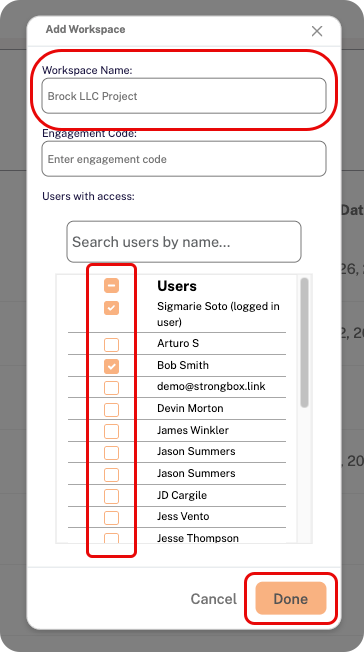Uncheck Sigmarie Soto checkbox
The height and width of the screenshot is (652, 364).
111,308
